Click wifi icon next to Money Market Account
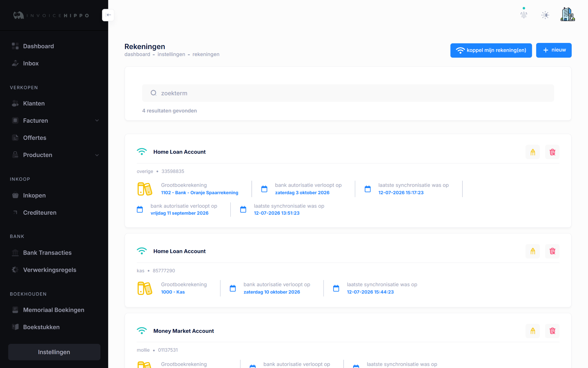588x368 pixels. click(x=142, y=331)
